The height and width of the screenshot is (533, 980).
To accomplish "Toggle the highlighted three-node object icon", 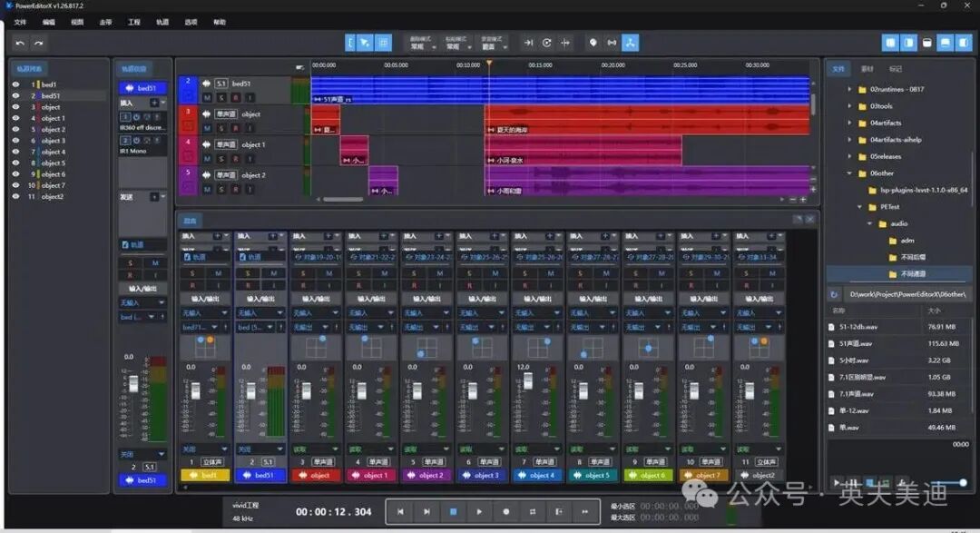I will 630,43.
